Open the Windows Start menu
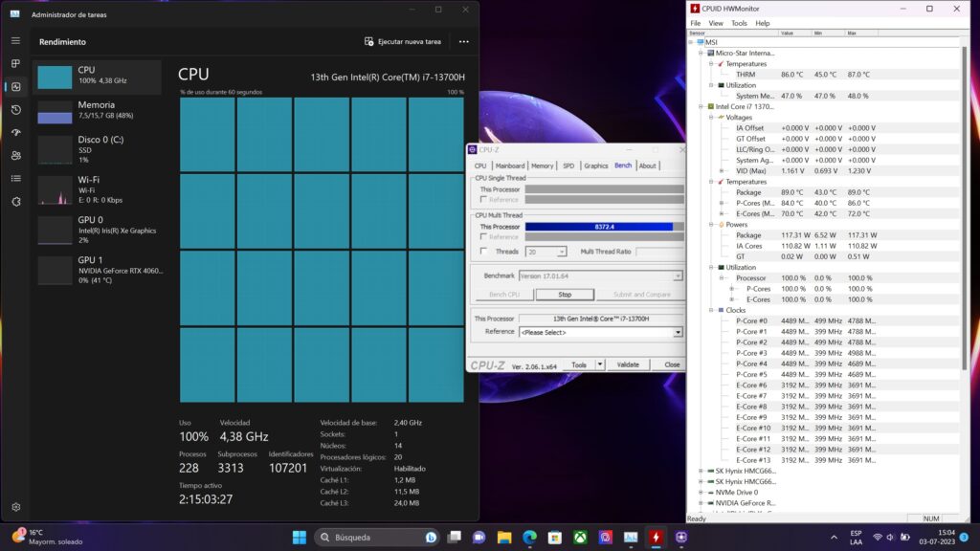The image size is (980, 551). (x=300, y=538)
